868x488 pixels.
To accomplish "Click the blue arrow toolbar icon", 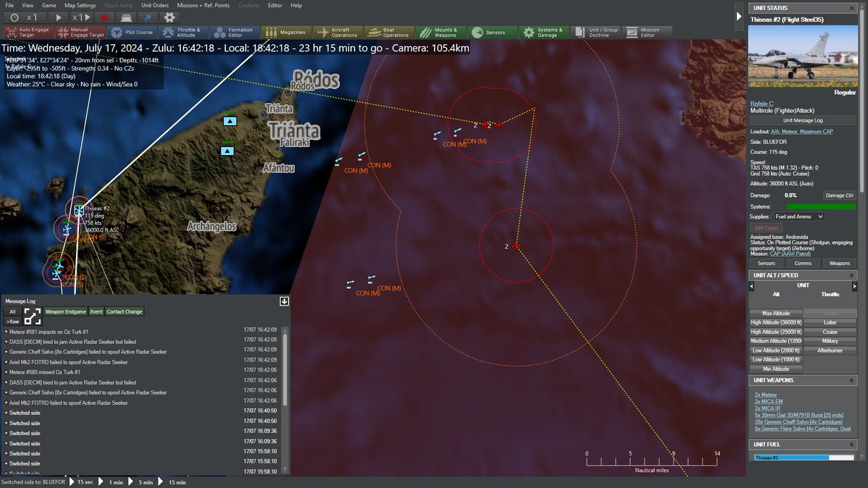I will [x=148, y=17].
